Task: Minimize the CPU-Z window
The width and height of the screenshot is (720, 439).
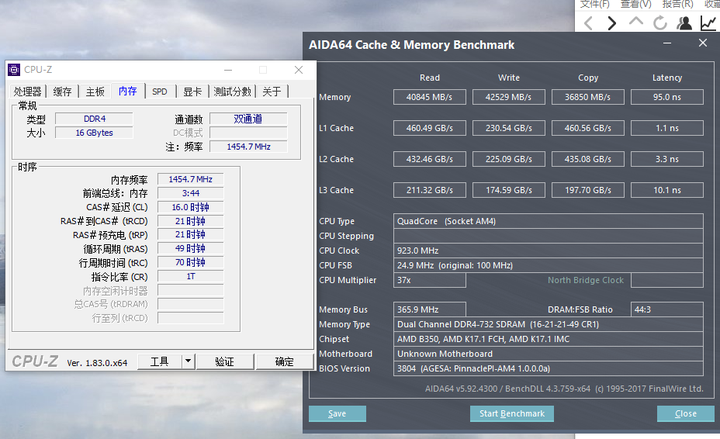Action: [228, 70]
